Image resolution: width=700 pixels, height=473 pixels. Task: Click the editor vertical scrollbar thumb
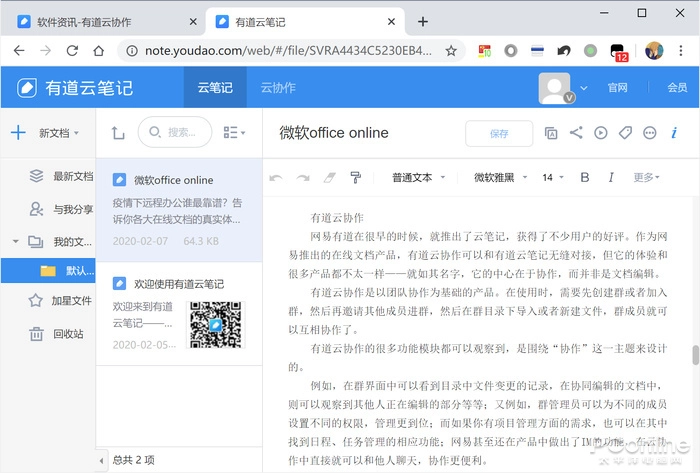pyautogui.click(x=695, y=356)
